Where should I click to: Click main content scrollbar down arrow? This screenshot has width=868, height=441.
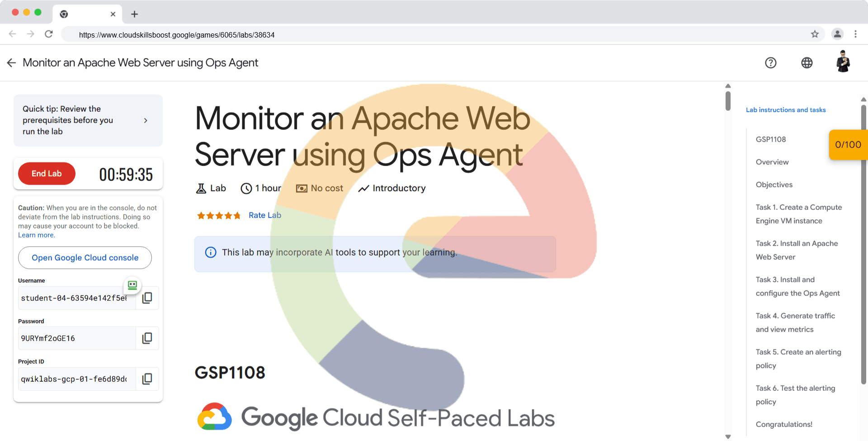(x=728, y=436)
